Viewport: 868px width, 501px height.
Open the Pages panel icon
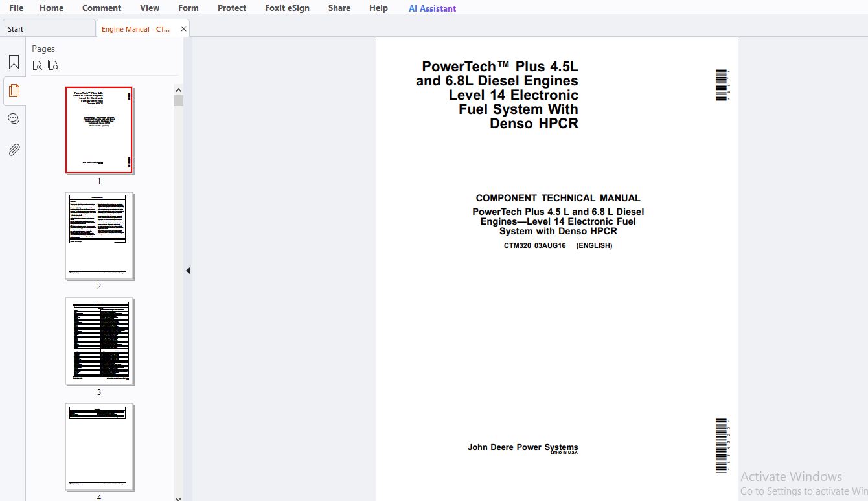click(14, 91)
